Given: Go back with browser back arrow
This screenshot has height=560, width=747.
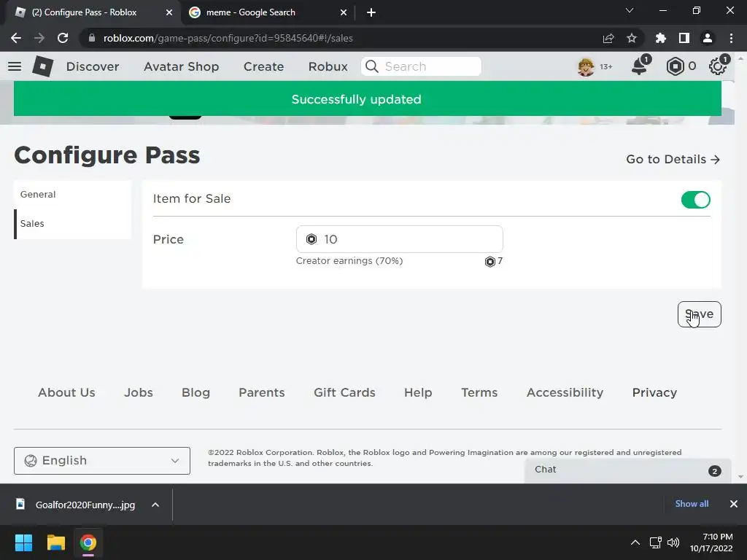Looking at the screenshot, I should (x=16, y=38).
